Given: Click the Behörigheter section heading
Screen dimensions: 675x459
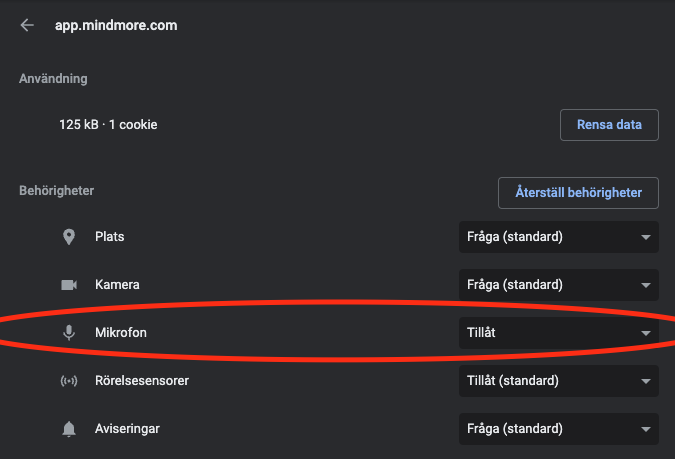Looking at the screenshot, I should click(x=57, y=190).
